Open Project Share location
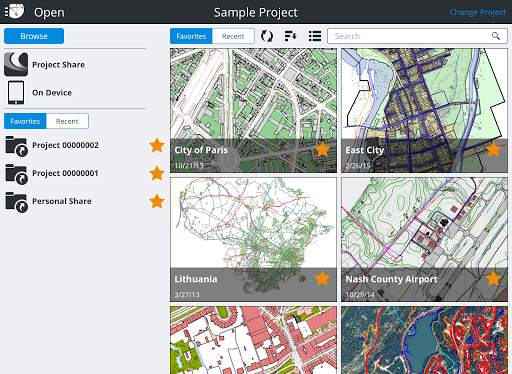The width and height of the screenshot is (512, 374). coord(75,64)
